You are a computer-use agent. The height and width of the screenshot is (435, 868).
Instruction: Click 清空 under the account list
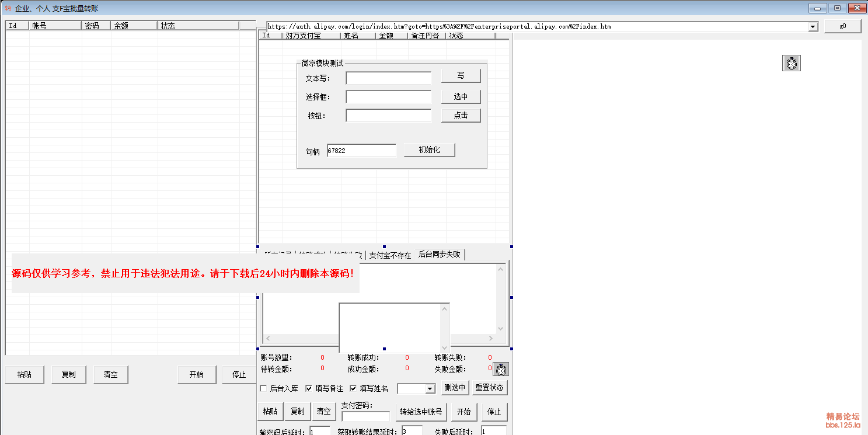[x=110, y=375]
